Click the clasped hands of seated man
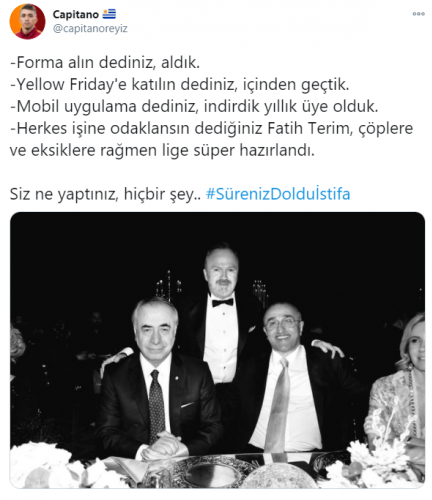432x500 pixels. click(x=162, y=447)
